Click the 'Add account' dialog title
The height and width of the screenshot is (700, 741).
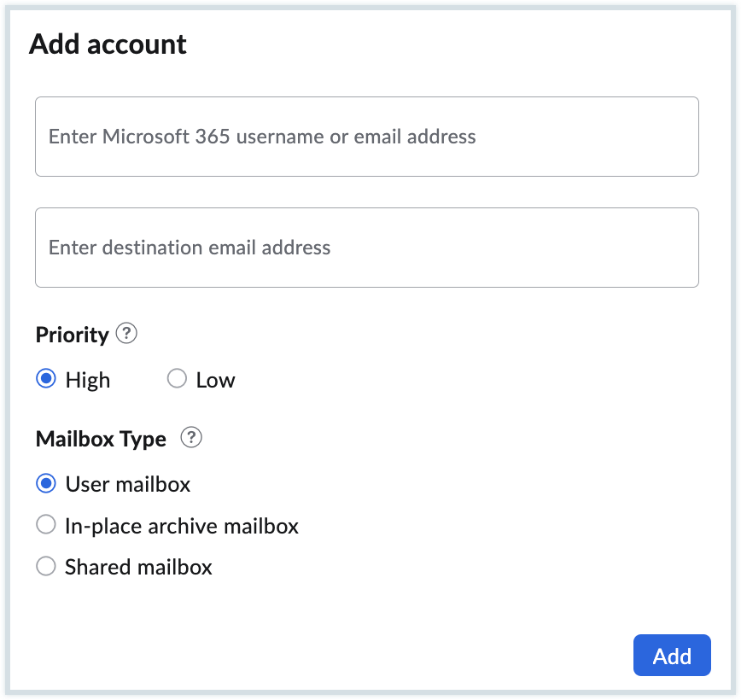point(108,44)
